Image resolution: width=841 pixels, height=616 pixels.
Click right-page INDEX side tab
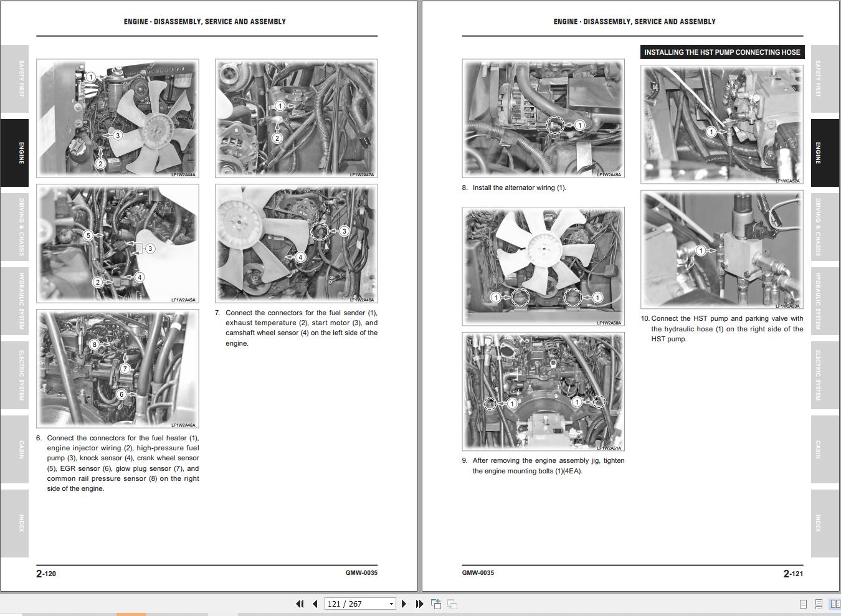(825, 523)
